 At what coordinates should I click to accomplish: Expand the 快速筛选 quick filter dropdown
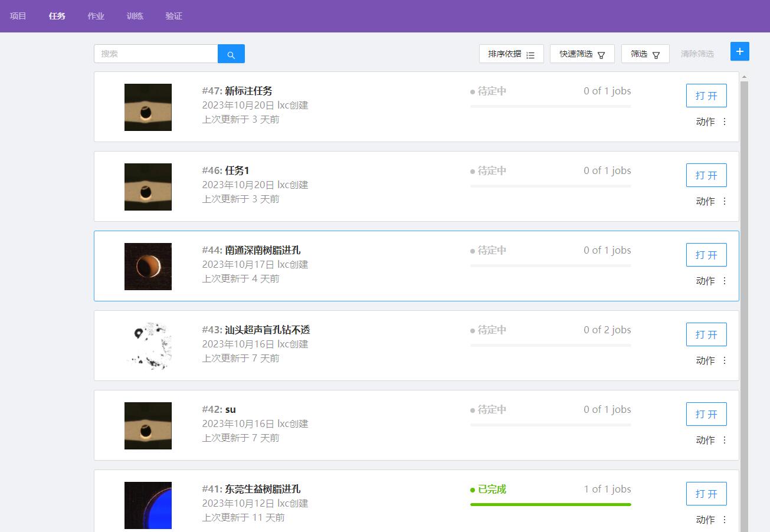click(x=582, y=54)
